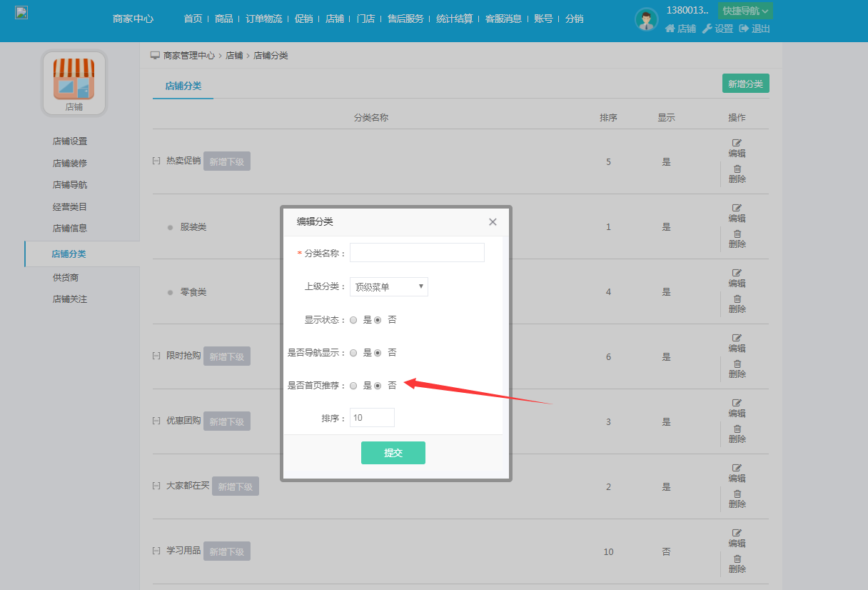The height and width of the screenshot is (590, 868).
Task: Click the 提交 submit button
Action: (x=393, y=453)
